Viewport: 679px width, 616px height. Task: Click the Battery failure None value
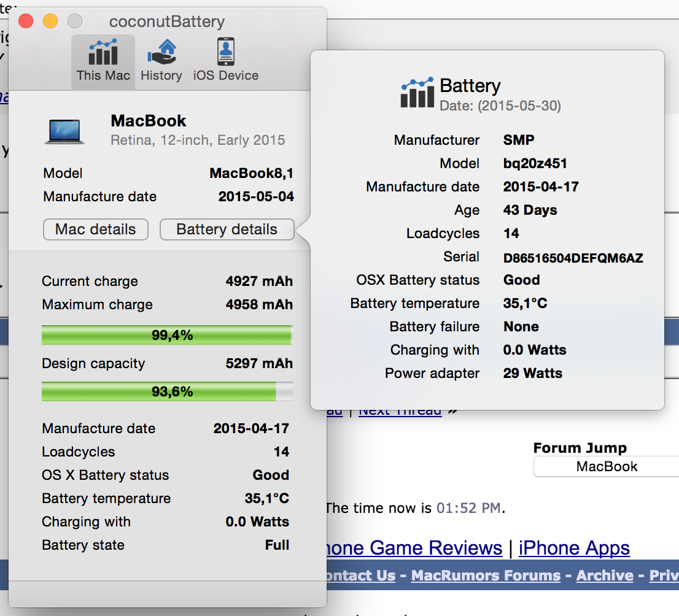click(521, 326)
